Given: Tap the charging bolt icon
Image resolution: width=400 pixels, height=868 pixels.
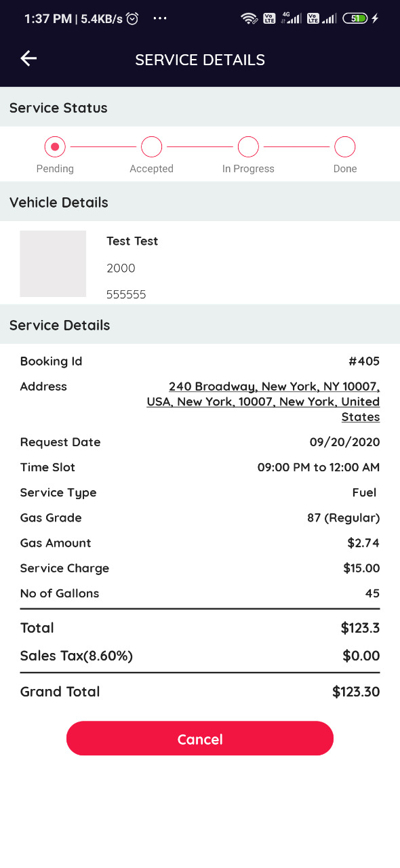Looking at the screenshot, I should point(375,19).
